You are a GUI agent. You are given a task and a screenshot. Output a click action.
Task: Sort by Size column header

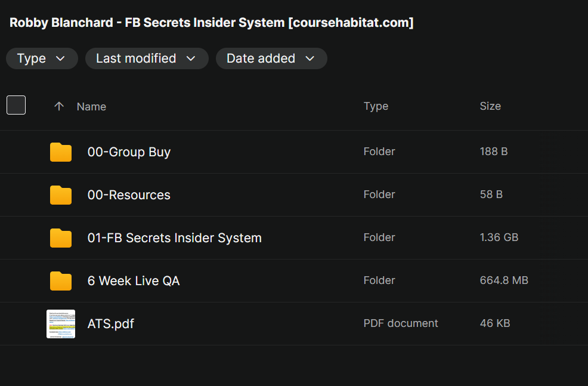pyautogui.click(x=490, y=106)
